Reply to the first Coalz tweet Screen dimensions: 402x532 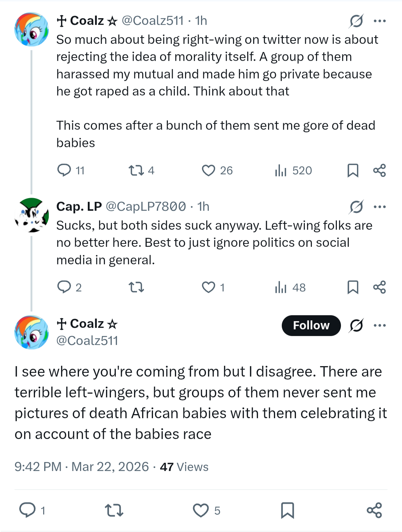(x=64, y=170)
